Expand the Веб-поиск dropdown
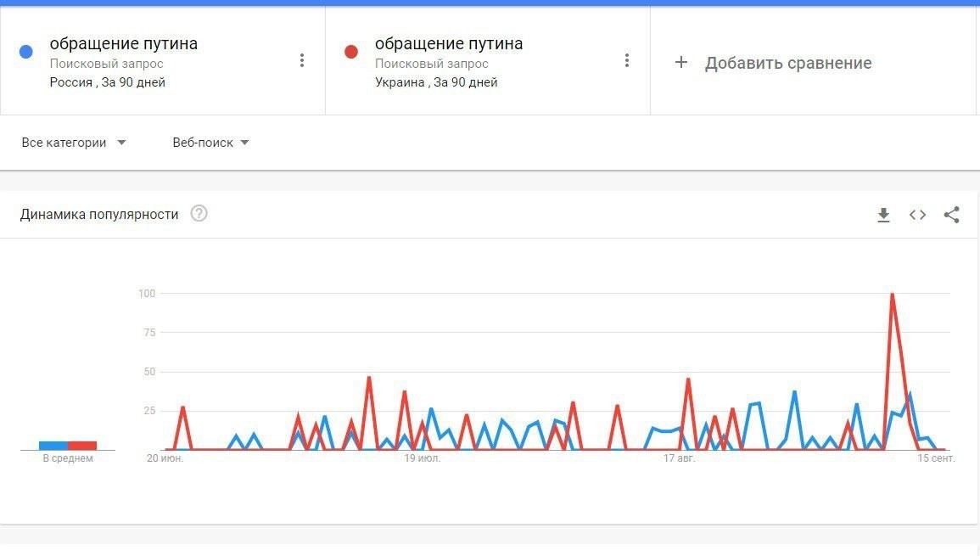 click(210, 143)
